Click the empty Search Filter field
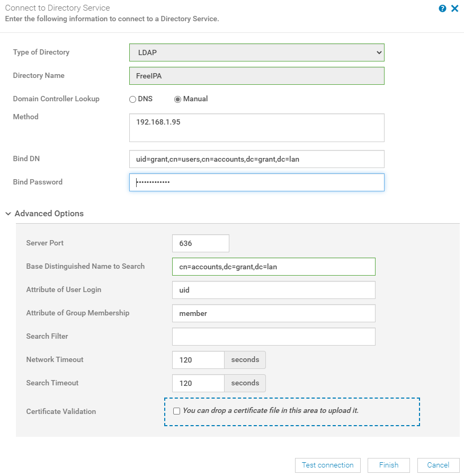 click(273, 336)
